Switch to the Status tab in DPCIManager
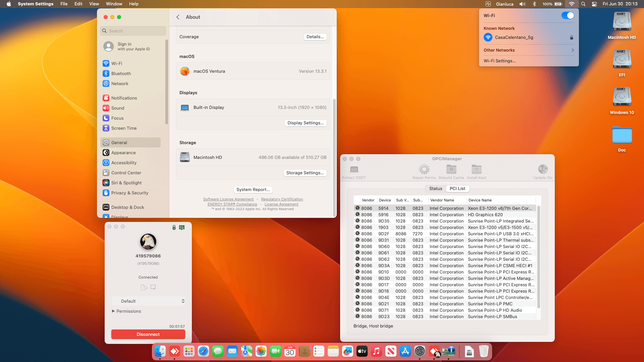Screen dimensions: 644x362 436,189
